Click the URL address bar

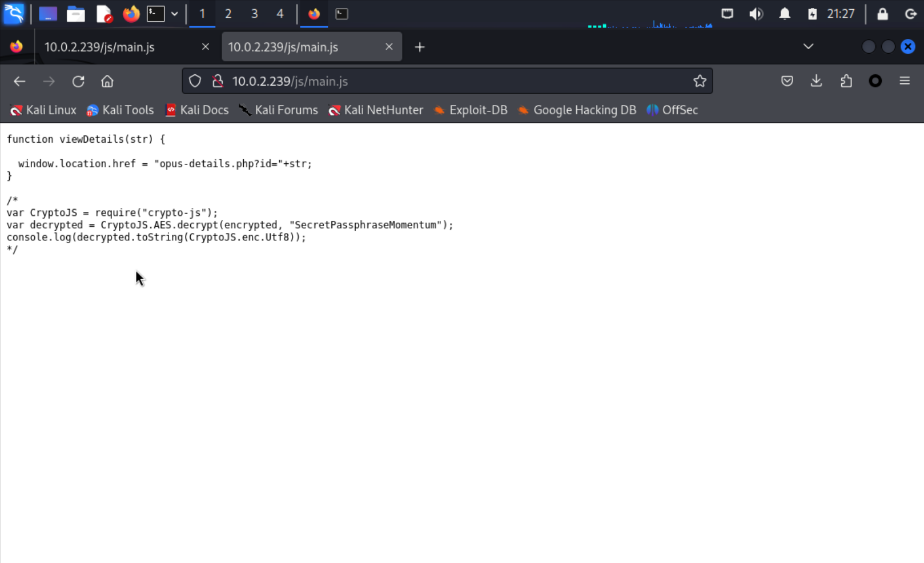pos(447,81)
